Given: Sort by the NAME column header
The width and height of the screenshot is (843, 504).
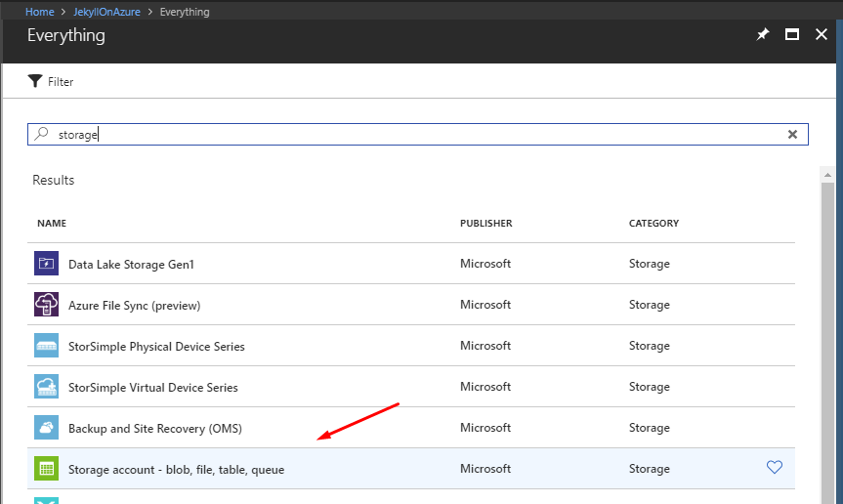Looking at the screenshot, I should click(52, 223).
